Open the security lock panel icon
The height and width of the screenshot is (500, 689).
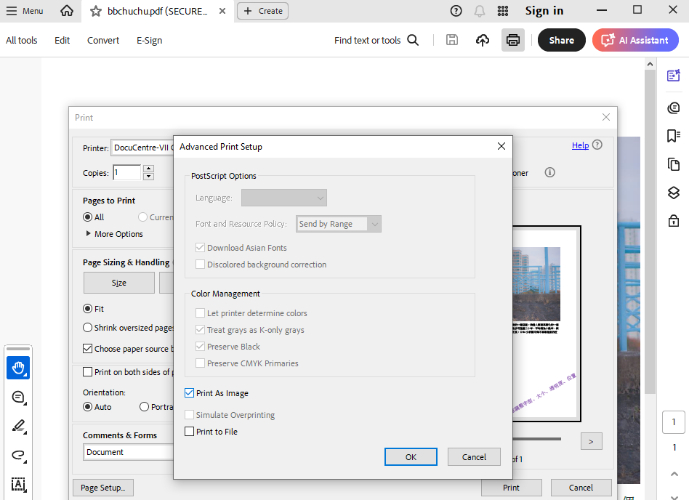673,220
